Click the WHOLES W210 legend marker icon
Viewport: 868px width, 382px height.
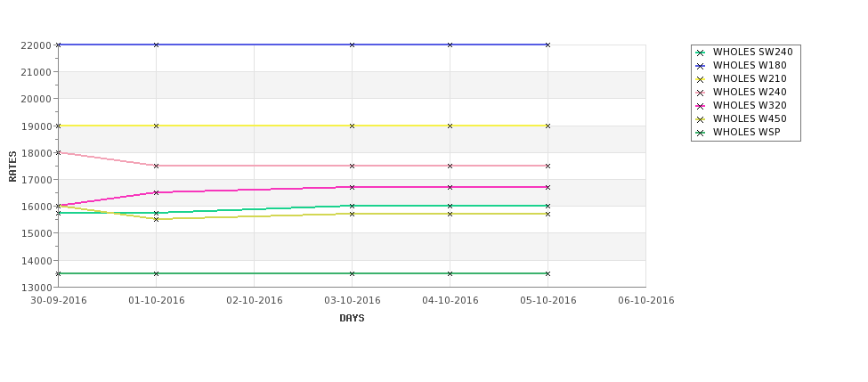pyautogui.click(x=701, y=79)
